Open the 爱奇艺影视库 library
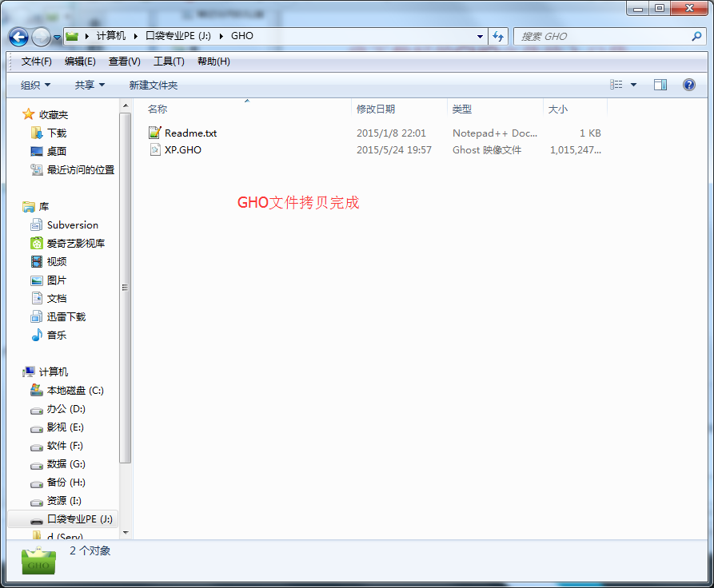The image size is (714, 588). pos(75,244)
